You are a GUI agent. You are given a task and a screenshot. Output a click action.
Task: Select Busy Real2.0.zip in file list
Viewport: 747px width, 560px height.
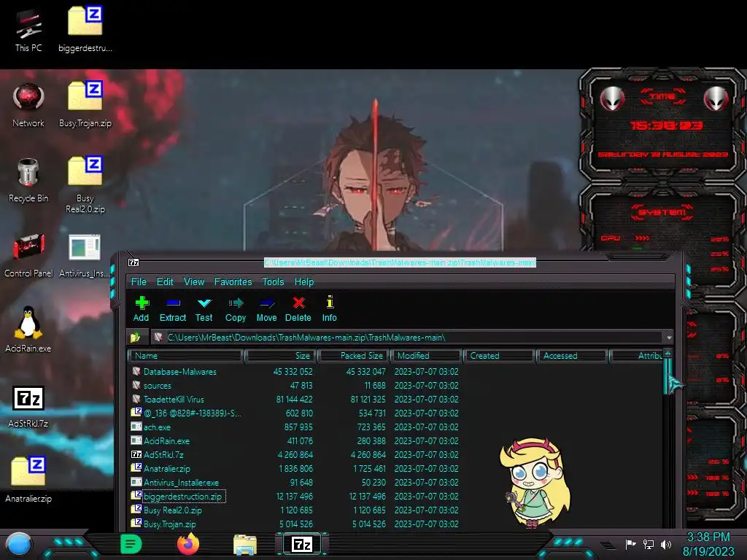point(395,510)
